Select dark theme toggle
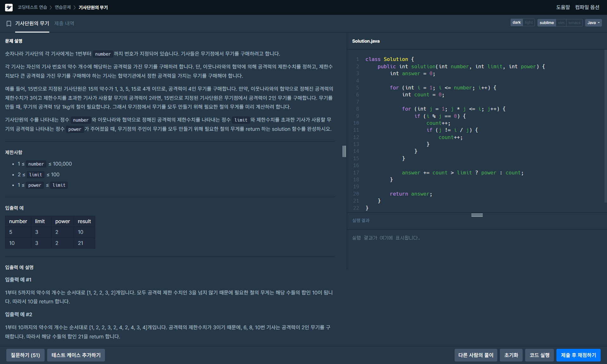 (x=517, y=23)
